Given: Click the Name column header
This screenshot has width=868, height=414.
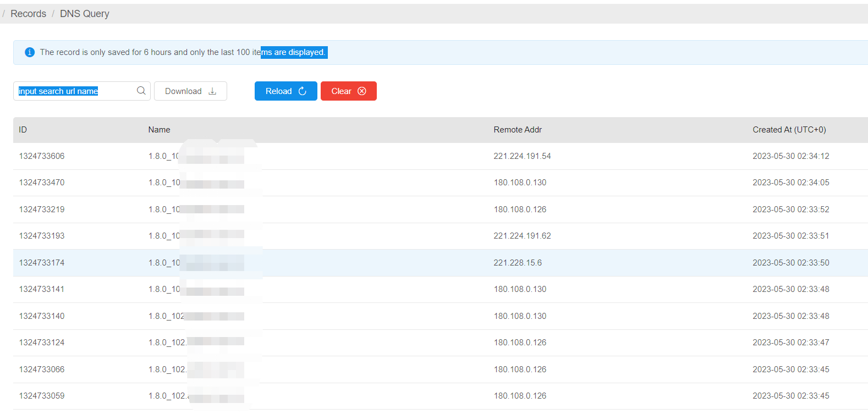Looking at the screenshot, I should 159,130.
